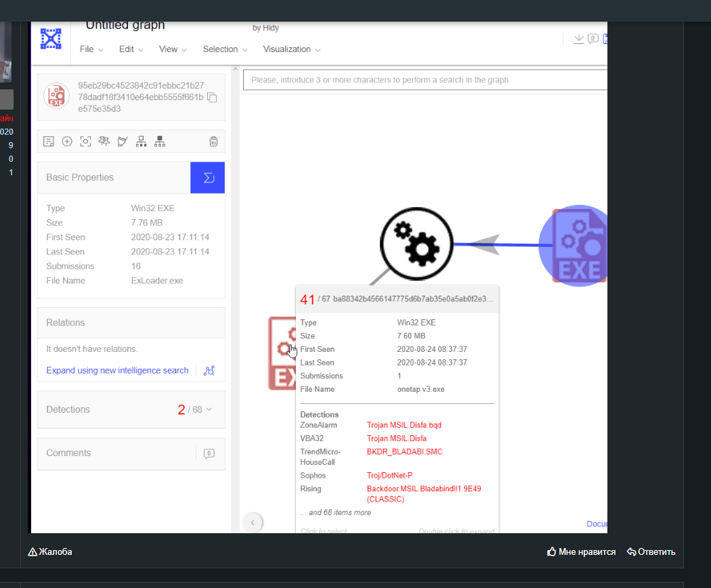Click the VirusTotal Graph logo icon
711x588 pixels.
pos(51,39)
